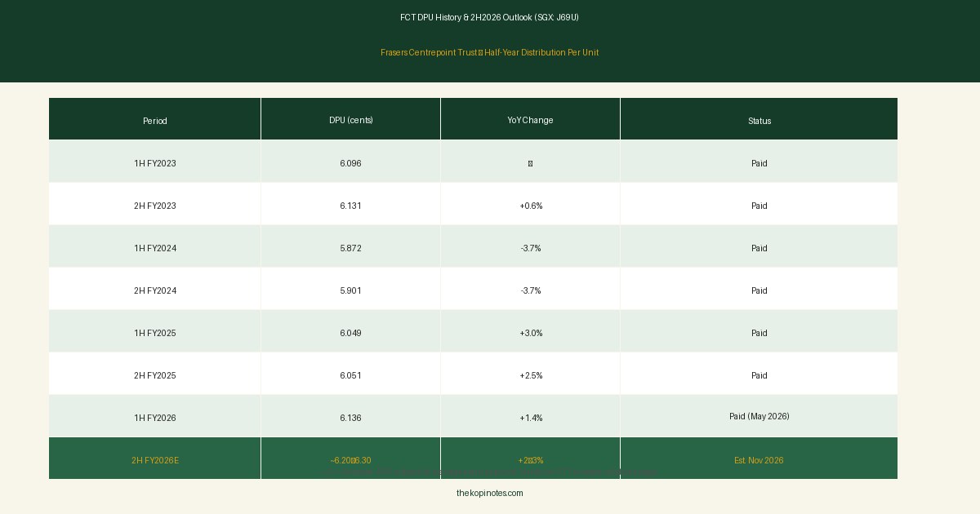Image resolution: width=980 pixels, height=514 pixels.
Task: Click '-3.7%' in the 1H FY2024 row
Action: [531, 248]
